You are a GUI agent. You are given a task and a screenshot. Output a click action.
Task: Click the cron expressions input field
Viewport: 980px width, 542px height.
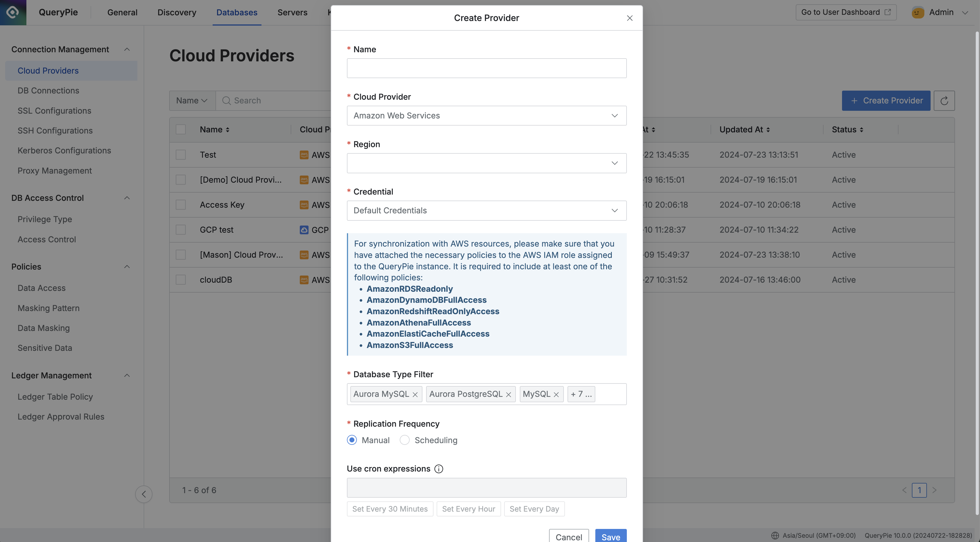[487, 488]
